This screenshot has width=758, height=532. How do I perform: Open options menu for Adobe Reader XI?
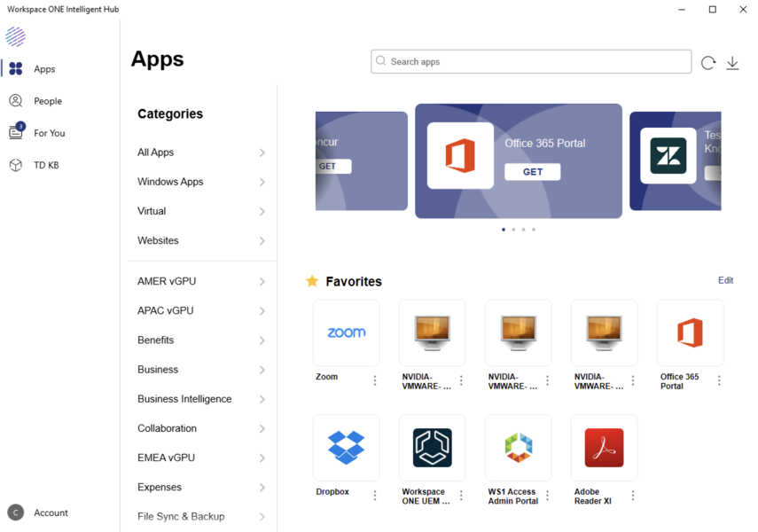point(633,496)
